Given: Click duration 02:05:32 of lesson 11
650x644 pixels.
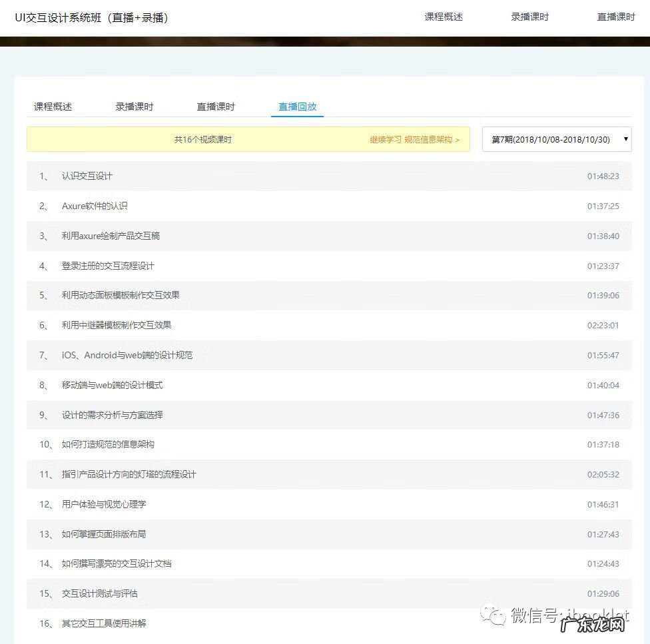Looking at the screenshot, I should [603, 474].
